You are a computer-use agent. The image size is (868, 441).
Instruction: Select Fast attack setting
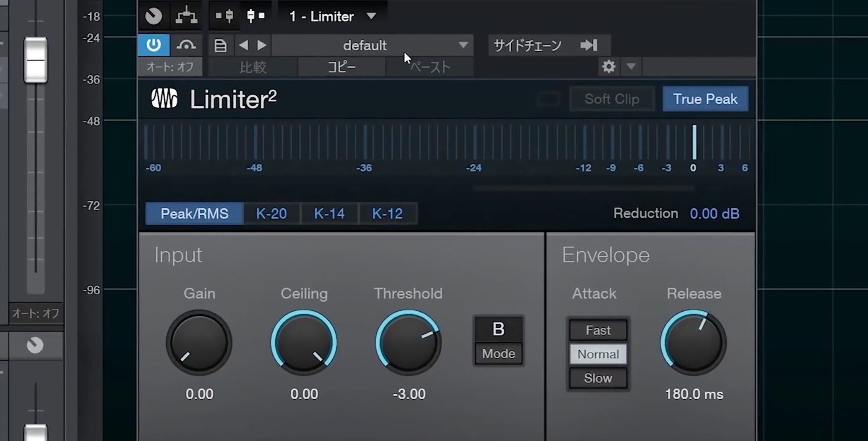pos(598,330)
